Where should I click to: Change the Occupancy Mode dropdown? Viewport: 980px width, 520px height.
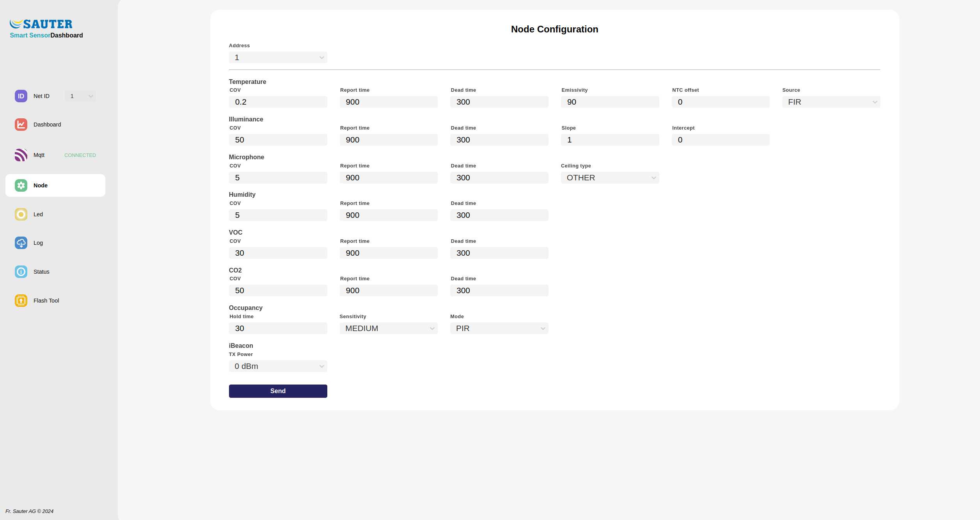click(499, 329)
